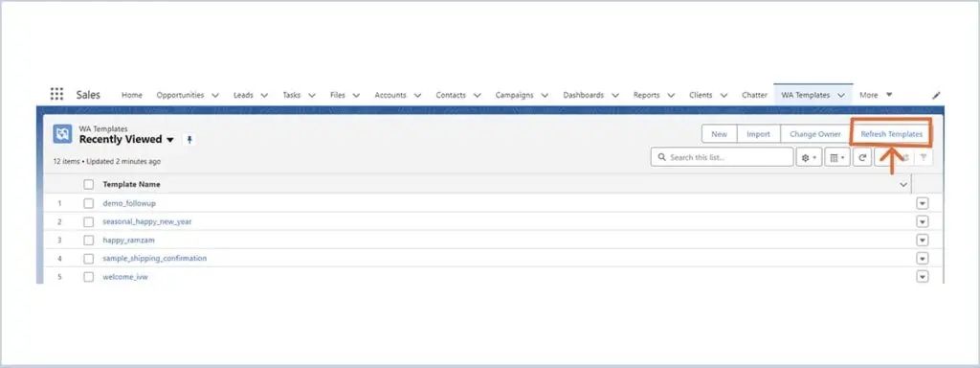
Task: Tick the checkbox for demo_followup row
Action: (x=89, y=203)
